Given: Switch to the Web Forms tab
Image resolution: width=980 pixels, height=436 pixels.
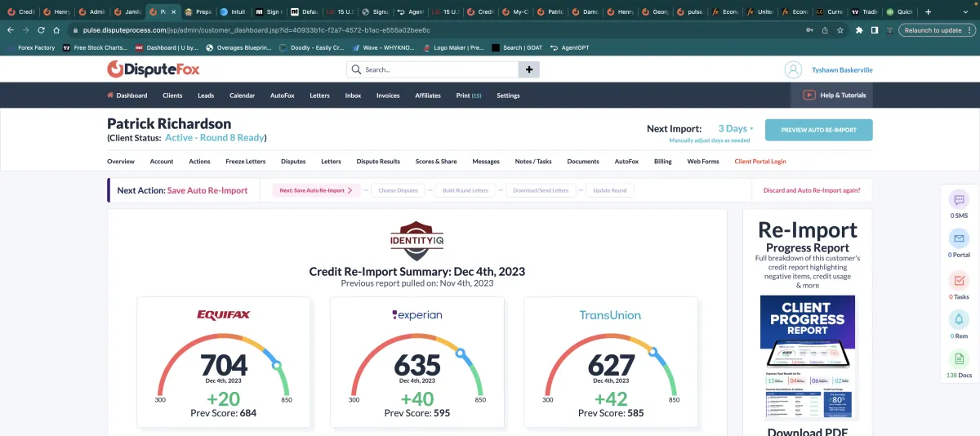Looking at the screenshot, I should click(x=703, y=162).
